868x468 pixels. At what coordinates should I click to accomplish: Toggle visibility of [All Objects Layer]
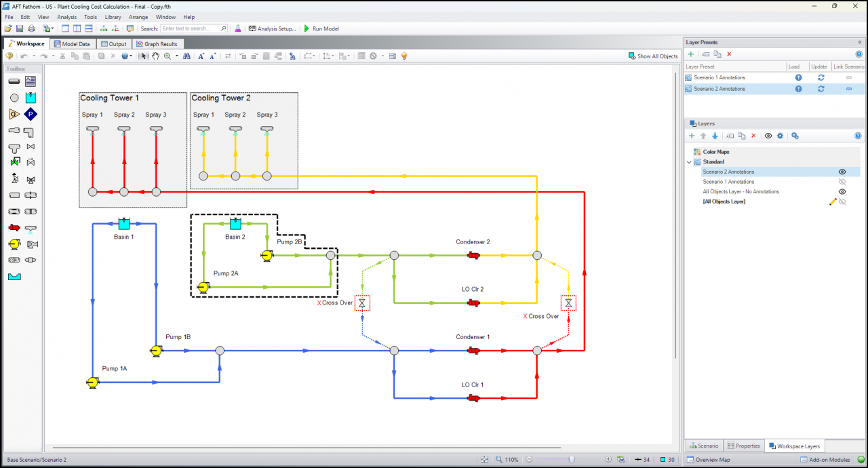842,201
